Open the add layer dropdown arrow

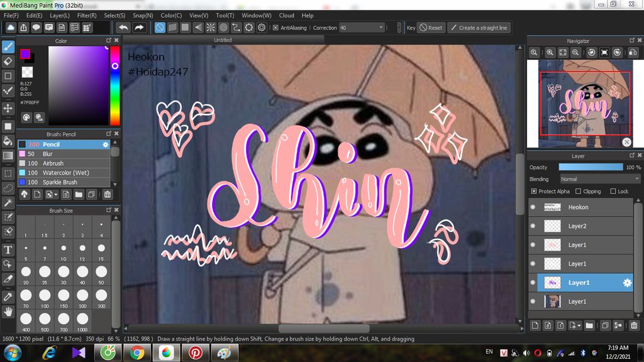pyautogui.click(x=579, y=326)
